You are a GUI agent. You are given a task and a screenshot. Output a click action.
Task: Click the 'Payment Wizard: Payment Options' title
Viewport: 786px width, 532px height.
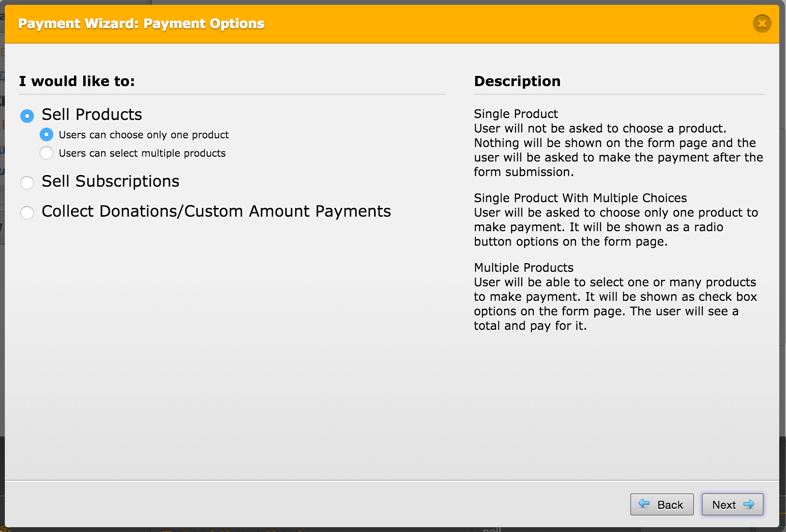[x=141, y=24]
